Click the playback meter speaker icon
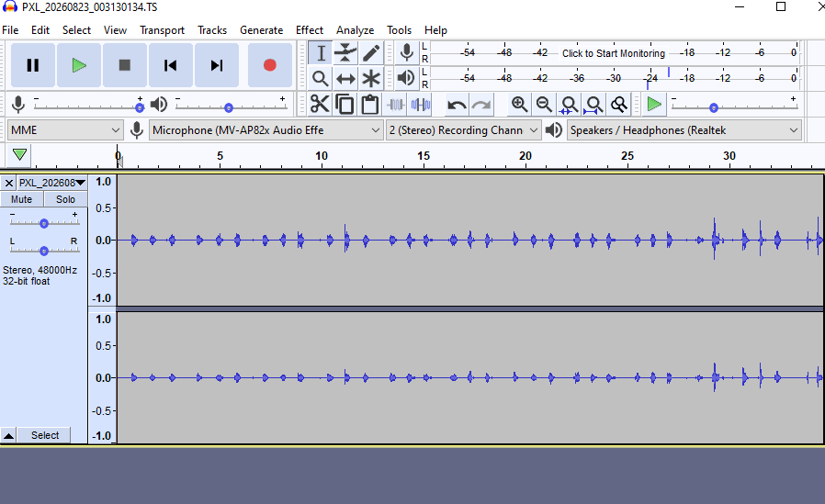825x504 pixels. [x=406, y=78]
